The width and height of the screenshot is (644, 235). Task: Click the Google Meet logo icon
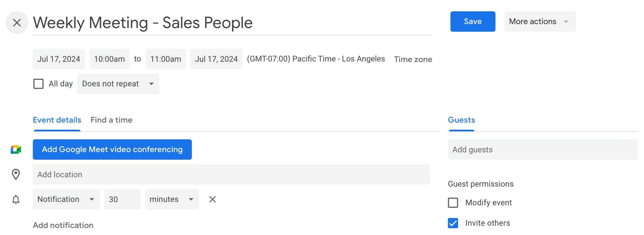(x=16, y=149)
